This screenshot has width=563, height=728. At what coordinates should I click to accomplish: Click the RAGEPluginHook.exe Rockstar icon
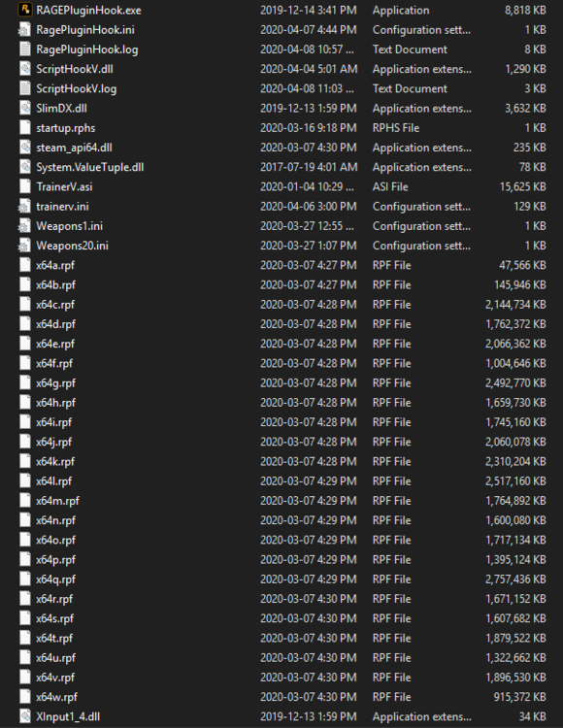coord(25,10)
